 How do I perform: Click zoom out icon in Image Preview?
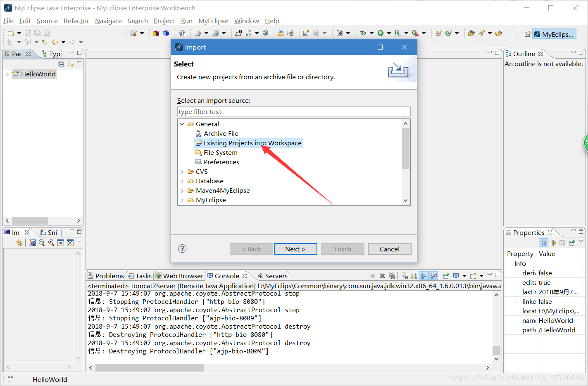42,243
